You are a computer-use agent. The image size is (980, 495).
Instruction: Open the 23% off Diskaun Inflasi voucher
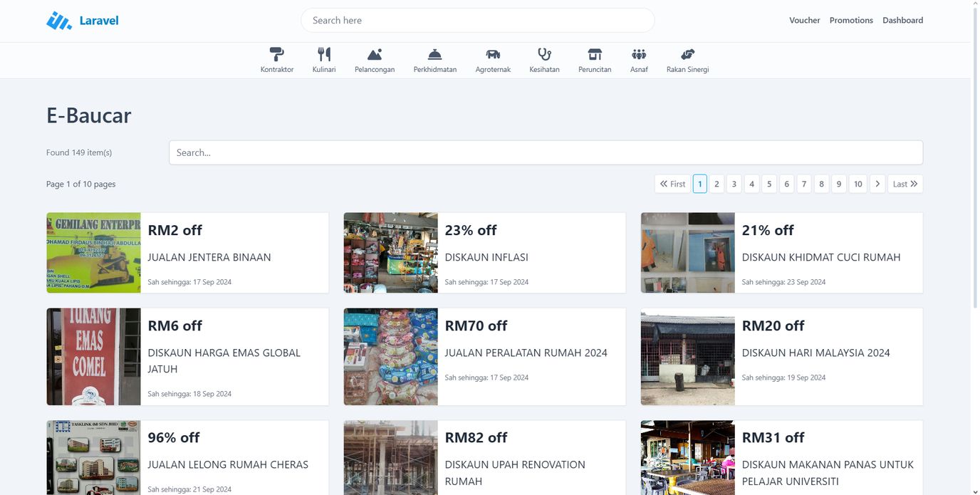tap(484, 253)
